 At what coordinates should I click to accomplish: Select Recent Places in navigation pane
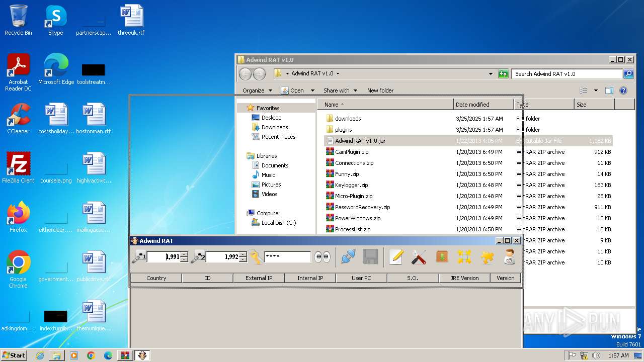[x=278, y=137]
